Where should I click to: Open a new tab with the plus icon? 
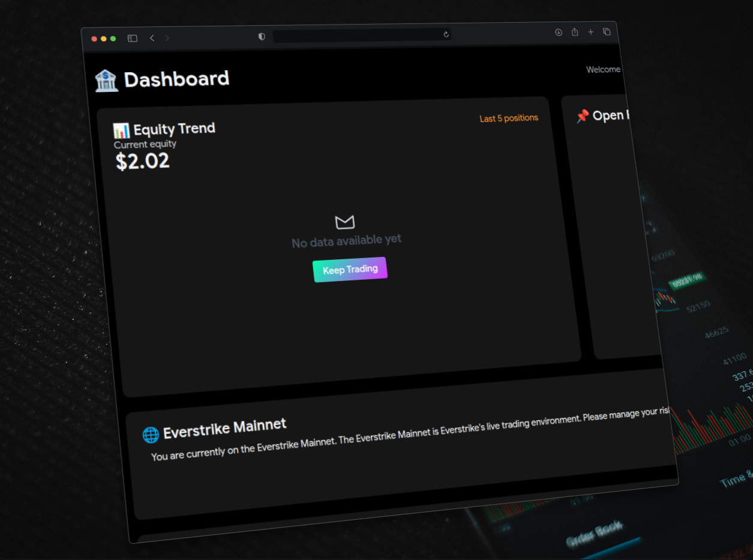pos(590,32)
